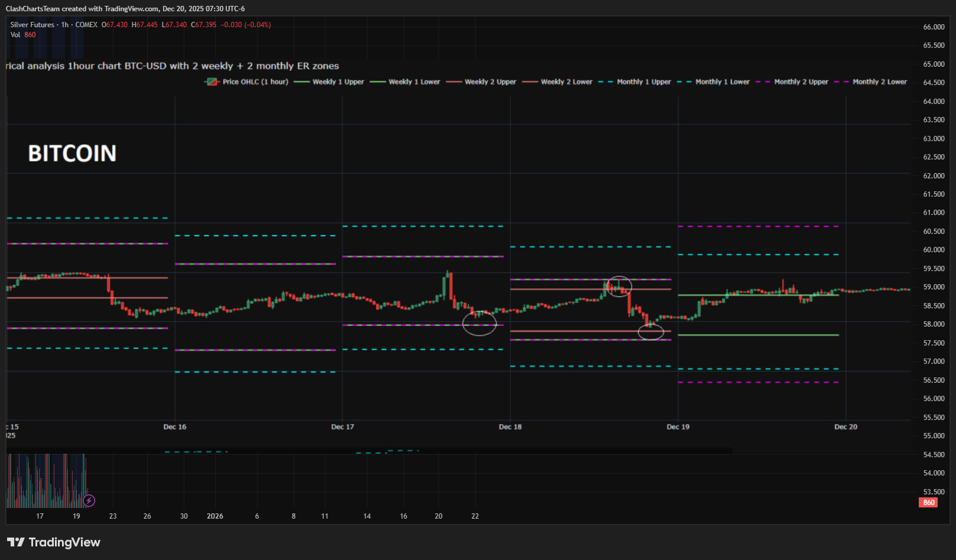The image size is (956, 560).
Task: Click the Dec 20 date label
Action: [846, 426]
